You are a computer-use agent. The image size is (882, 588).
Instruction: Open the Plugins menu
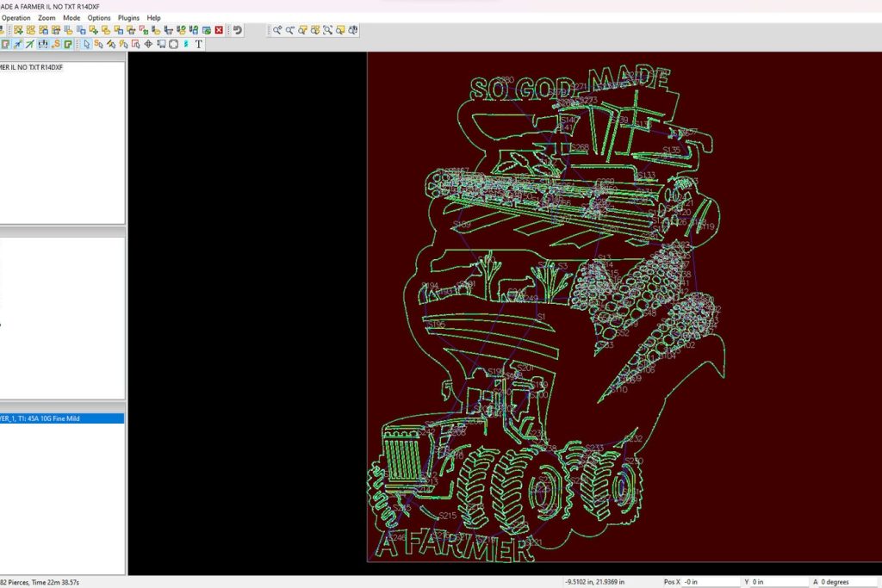[128, 17]
